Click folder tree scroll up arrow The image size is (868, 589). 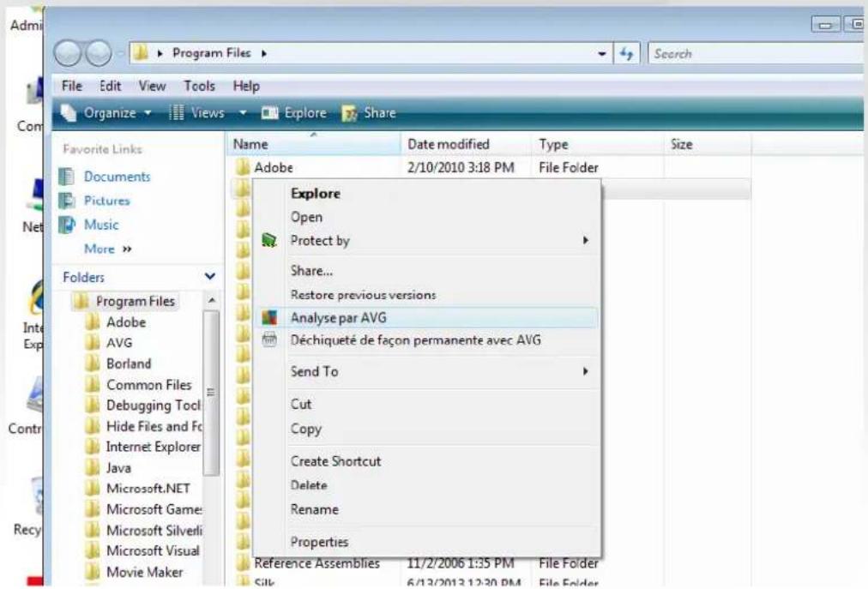[x=212, y=301]
